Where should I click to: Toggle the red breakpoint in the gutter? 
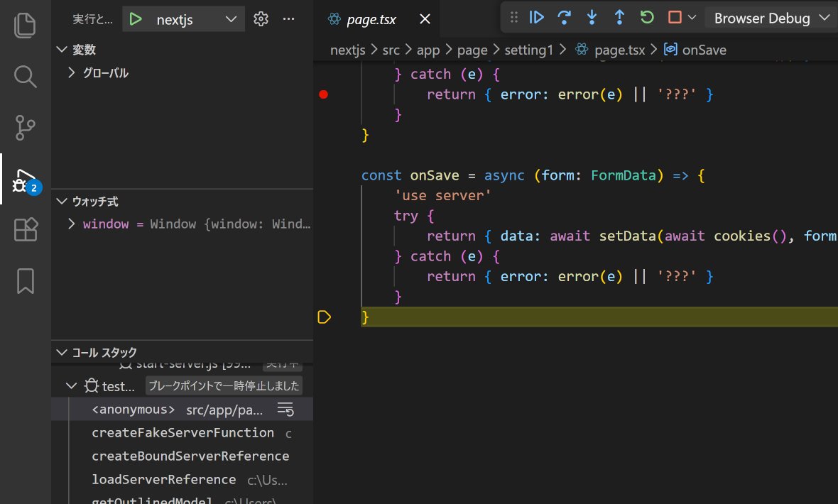323,94
